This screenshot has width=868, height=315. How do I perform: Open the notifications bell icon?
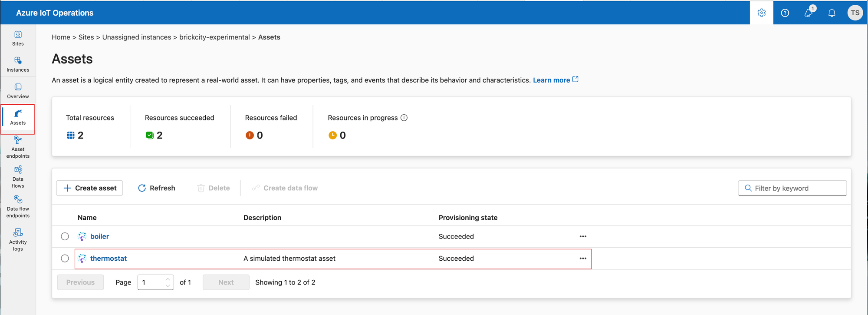[832, 13]
